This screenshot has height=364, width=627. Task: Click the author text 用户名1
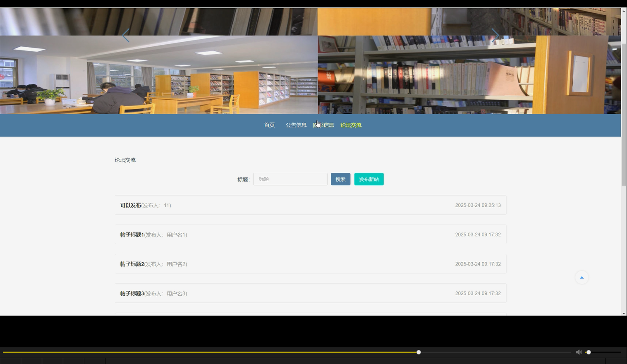tap(175, 235)
